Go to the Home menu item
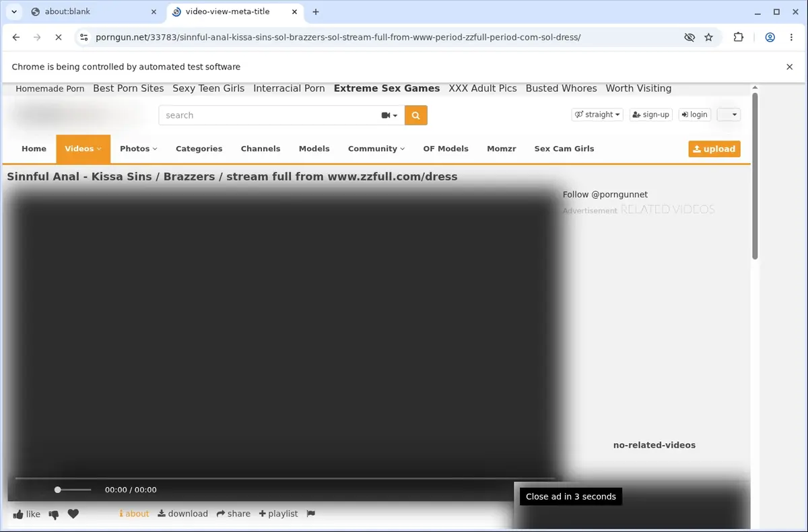808x532 pixels. (x=34, y=149)
